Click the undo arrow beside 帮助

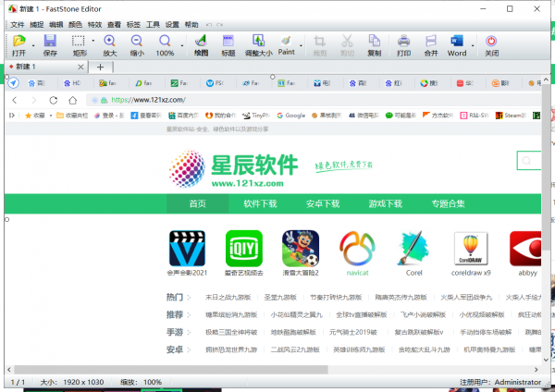[x=209, y=25]
